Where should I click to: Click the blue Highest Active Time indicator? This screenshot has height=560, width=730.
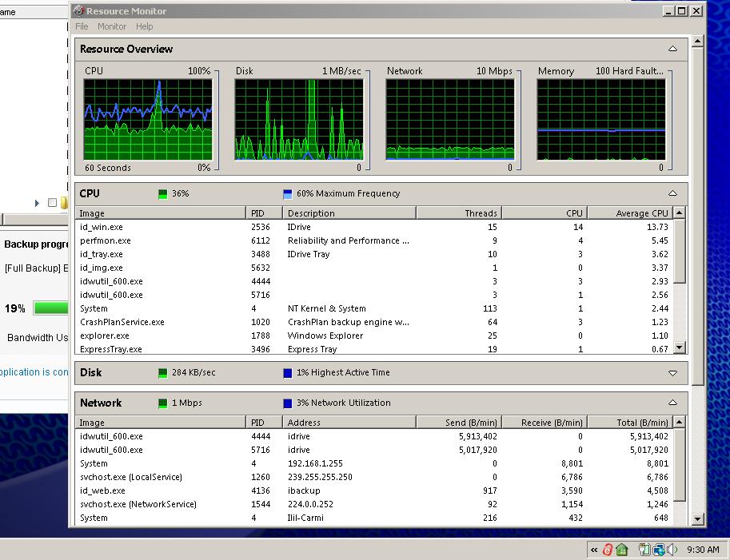click(x=288, y=373)
